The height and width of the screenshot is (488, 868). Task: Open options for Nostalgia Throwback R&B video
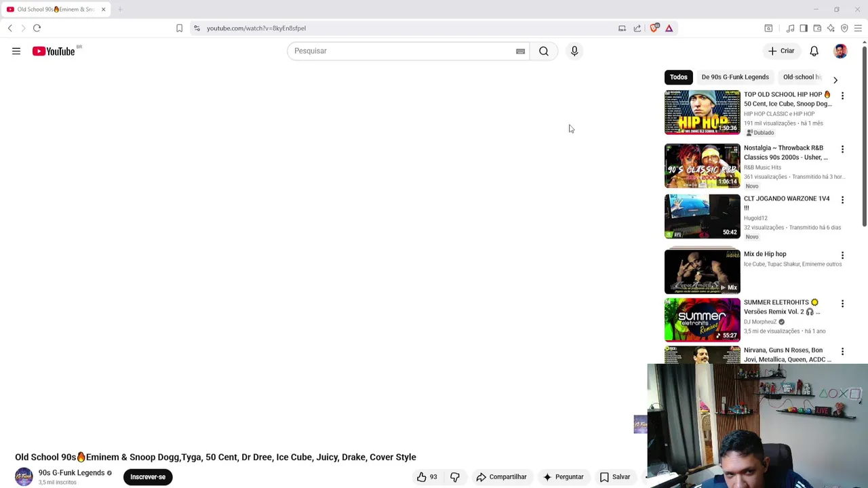(x=842, y=149)
